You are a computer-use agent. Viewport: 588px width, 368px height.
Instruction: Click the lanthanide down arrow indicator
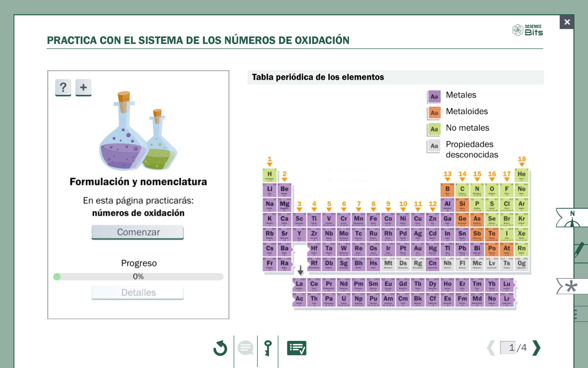click(x=301, y=270)
